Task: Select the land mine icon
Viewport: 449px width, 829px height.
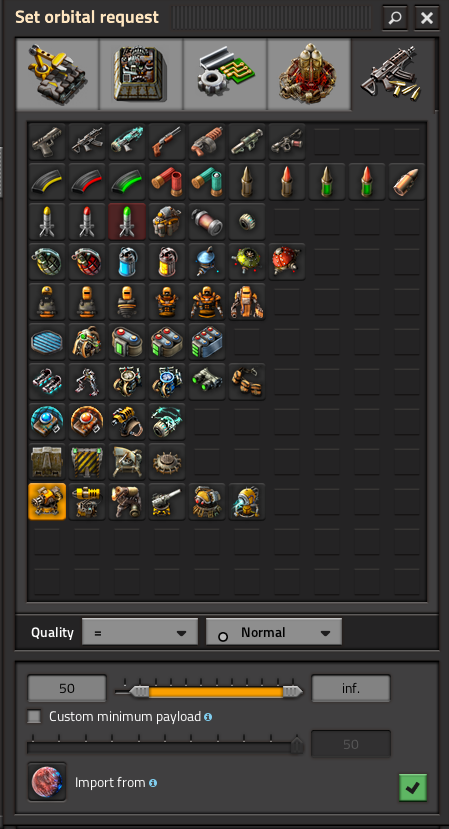Action: click(x=167, y=462)
